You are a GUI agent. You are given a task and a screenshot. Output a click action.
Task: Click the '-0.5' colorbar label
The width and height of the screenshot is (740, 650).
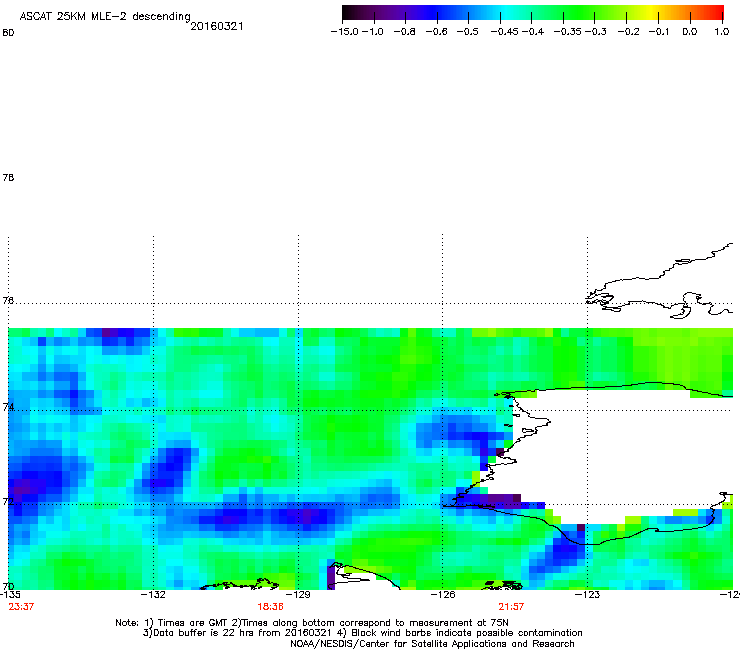[x=467, y=32]
